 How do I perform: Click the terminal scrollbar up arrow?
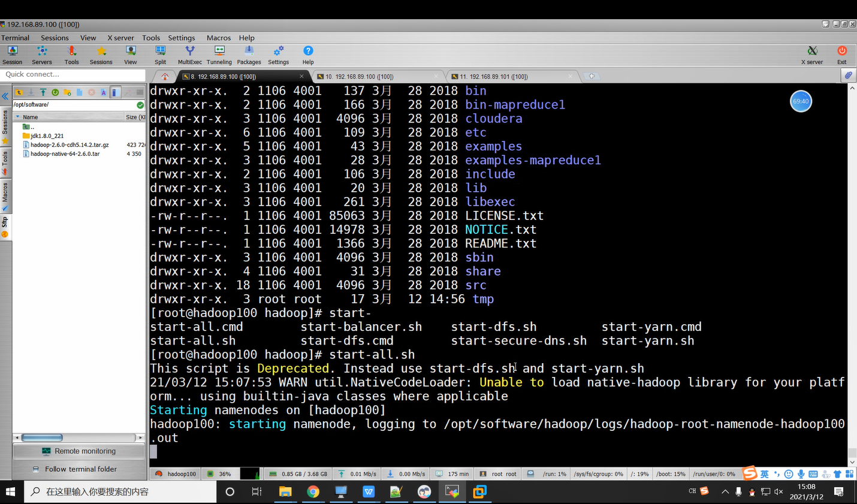(x=852, y=87)
